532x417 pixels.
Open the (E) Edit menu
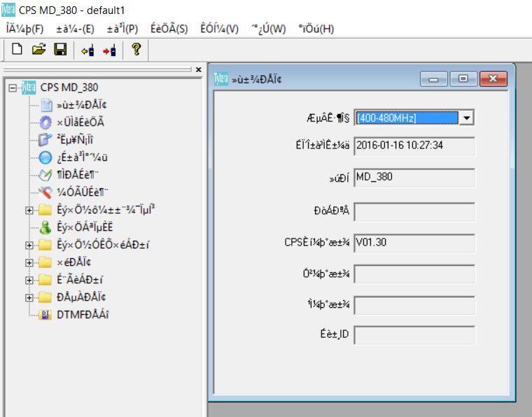pyautogui.click(x=75, y=29)
